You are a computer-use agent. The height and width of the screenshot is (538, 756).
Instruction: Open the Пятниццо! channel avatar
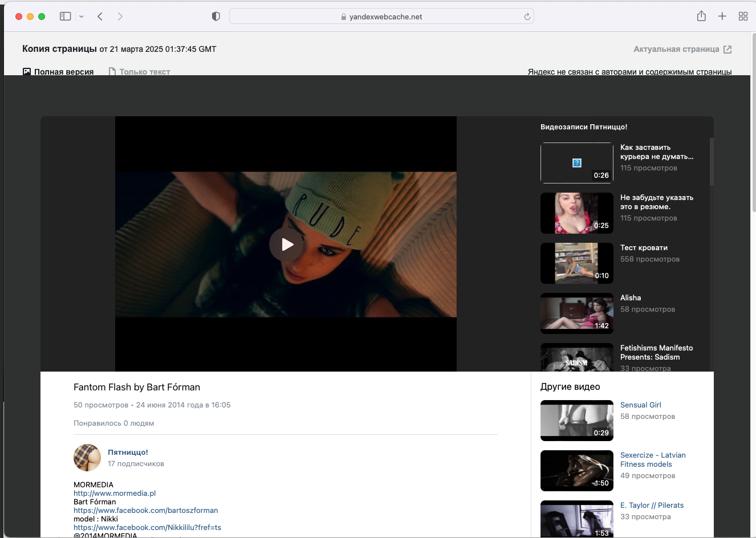point(87,458)
